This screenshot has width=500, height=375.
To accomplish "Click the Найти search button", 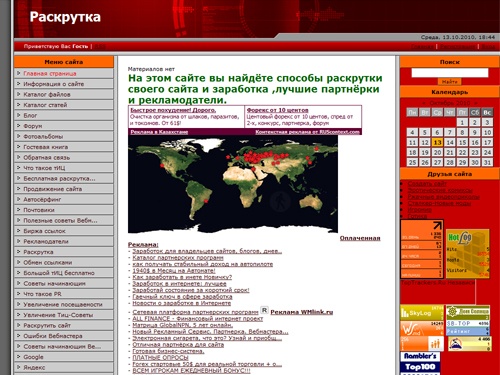I will [x=450, y=82].
